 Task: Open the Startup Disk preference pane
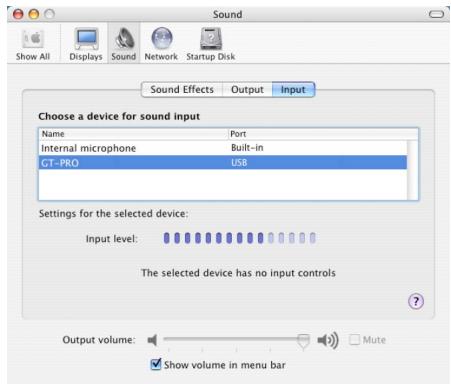pos(211,45)
